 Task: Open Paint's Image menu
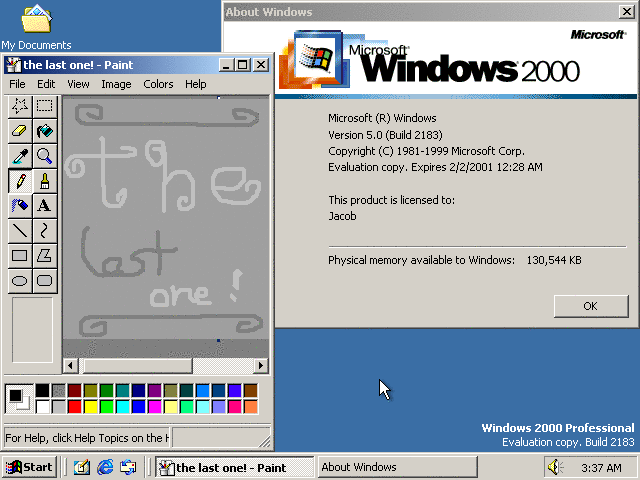click(116, 84)
